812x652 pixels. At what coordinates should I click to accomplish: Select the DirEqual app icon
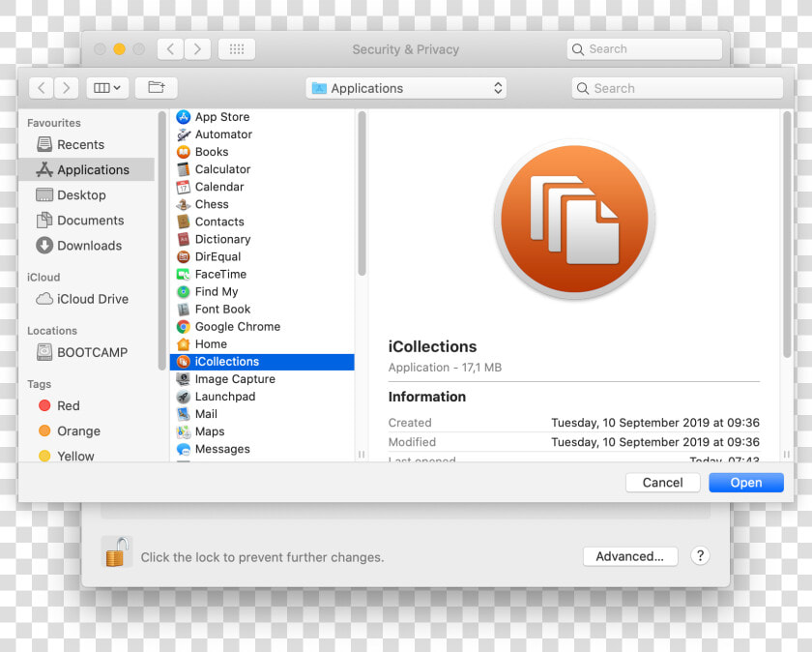click(184, 256)
